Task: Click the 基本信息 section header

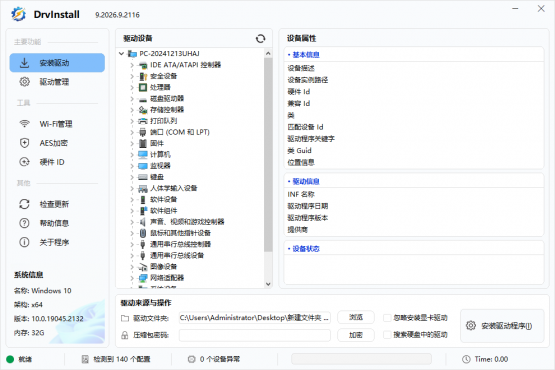Action: pyautogui.click(x=306, y=55)
